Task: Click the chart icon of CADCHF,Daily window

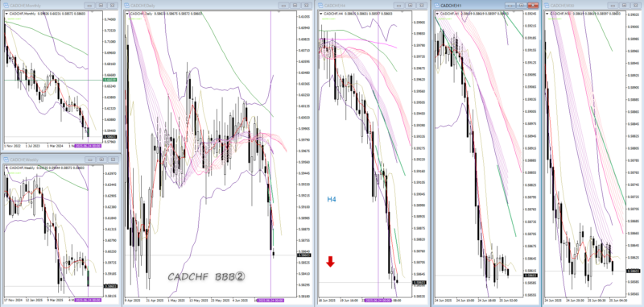Action: point(127,6)
